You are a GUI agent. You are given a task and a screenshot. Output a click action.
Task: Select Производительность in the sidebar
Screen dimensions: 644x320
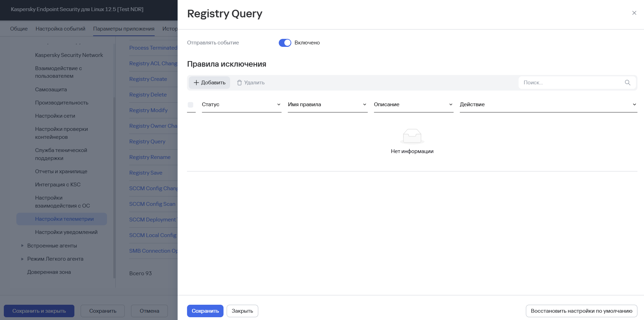pos(62,103)
